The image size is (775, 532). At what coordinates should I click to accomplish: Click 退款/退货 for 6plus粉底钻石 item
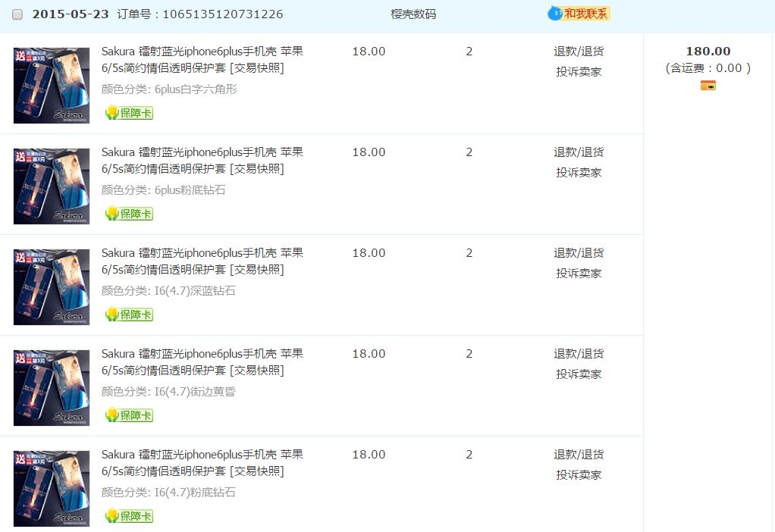579,152
